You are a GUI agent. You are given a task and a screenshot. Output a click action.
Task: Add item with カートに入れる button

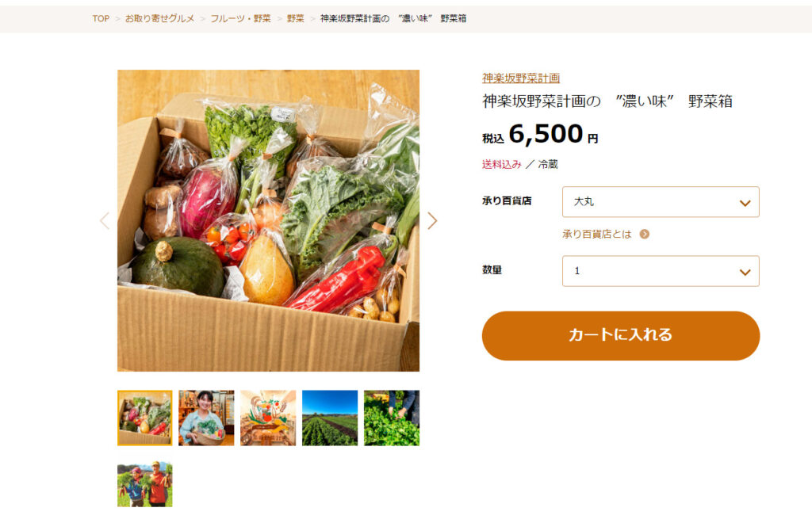coord(620,335)
